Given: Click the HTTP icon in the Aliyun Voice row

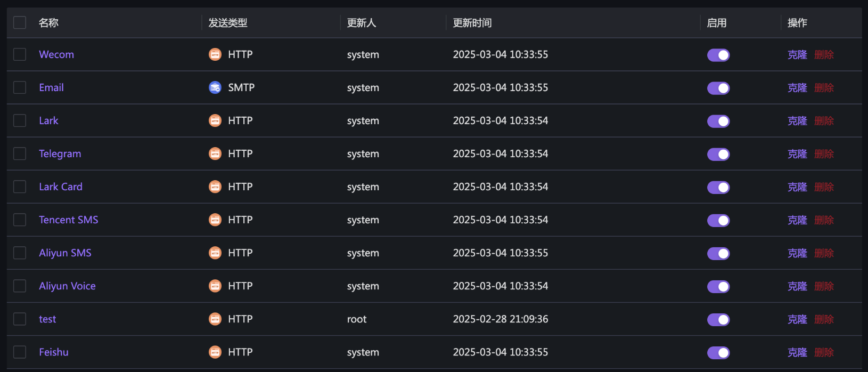Looking at the screenshot, I should click(215, 286).
